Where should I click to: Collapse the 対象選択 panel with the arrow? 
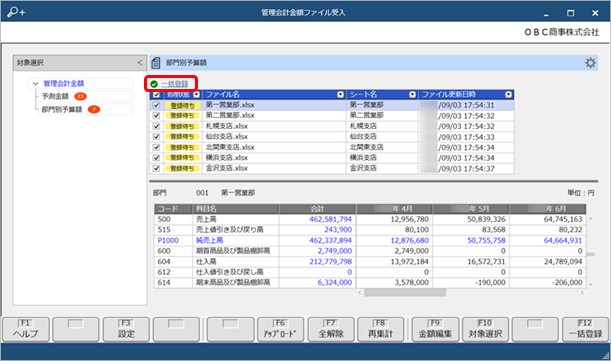click(140, 62)
